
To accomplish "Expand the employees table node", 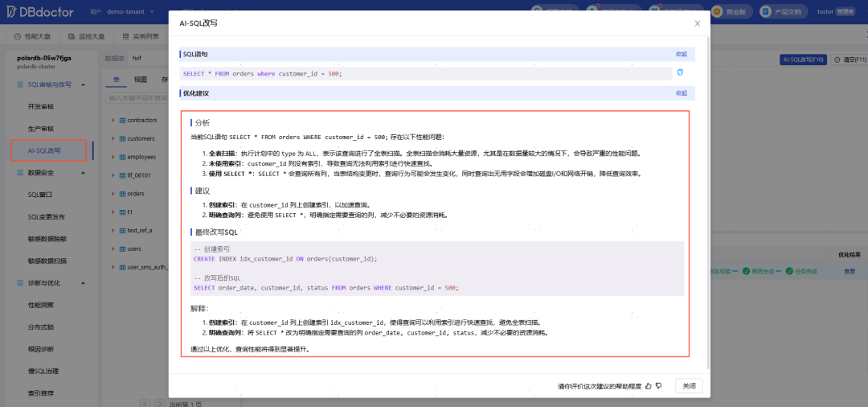I will pos(113,157).
